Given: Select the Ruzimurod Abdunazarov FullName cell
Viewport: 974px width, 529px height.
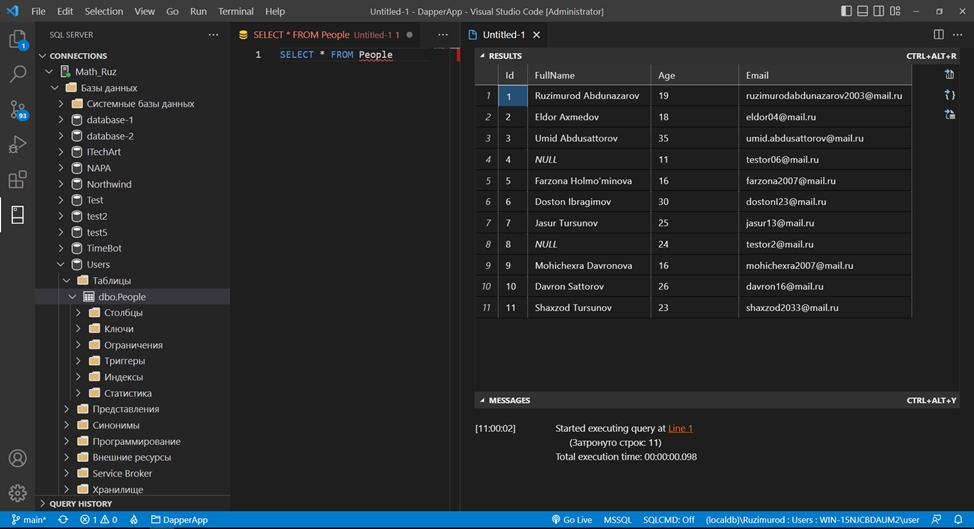Looking at the screenshot, I should (587, 96).
